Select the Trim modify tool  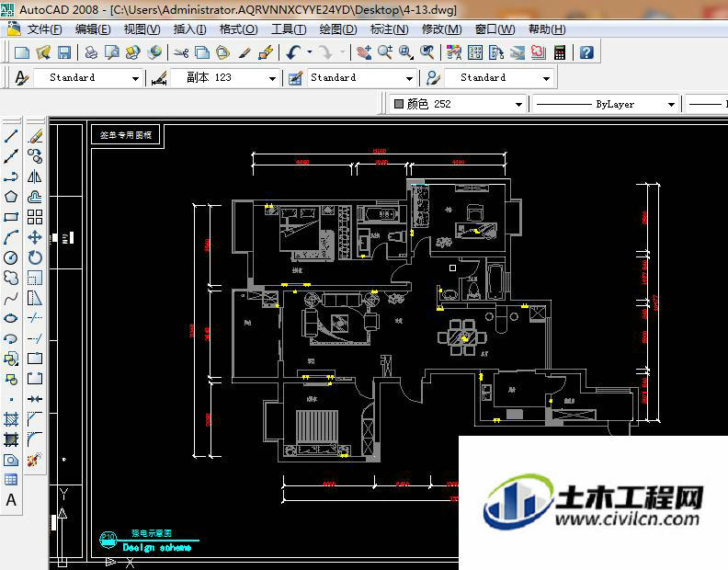pos(35,318)
